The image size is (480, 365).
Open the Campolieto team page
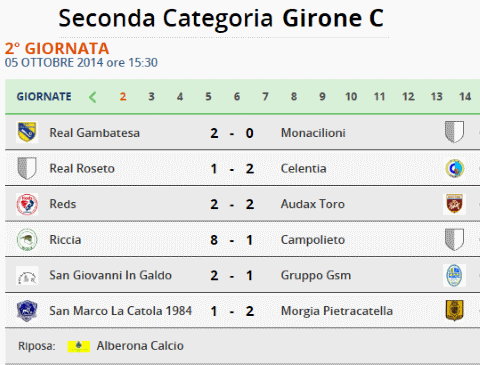pyautogui.click(x=313, y=240)
